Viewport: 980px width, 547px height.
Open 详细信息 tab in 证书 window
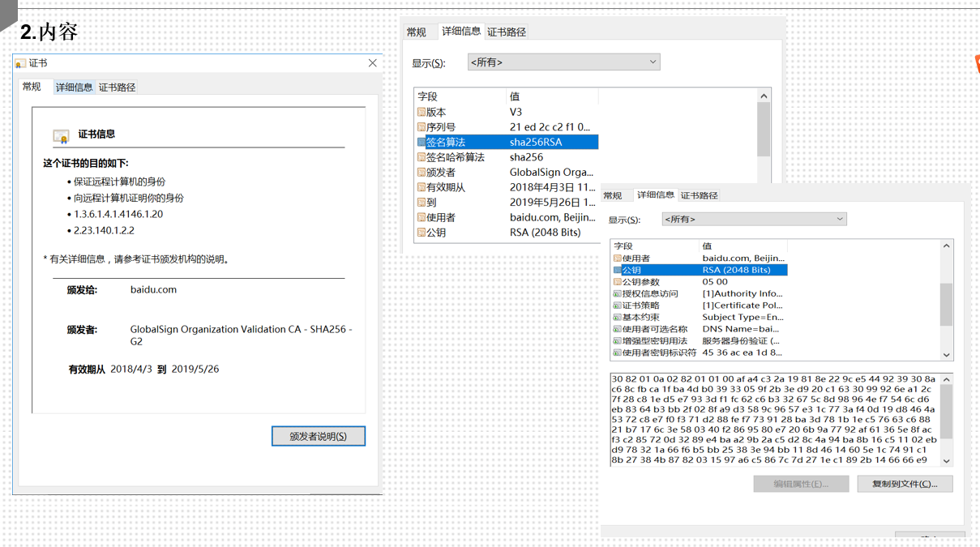74,88
